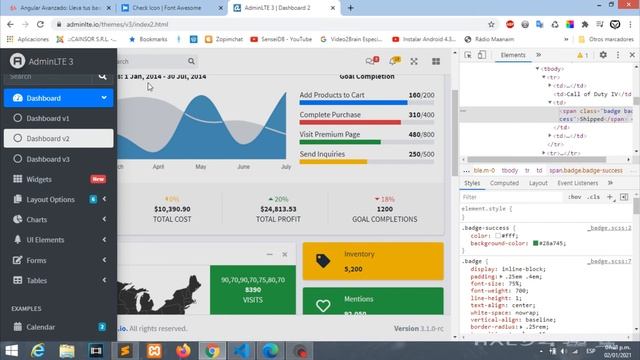
Task: Click the UI Elements tree icon
Action: [x=18, y=240]
